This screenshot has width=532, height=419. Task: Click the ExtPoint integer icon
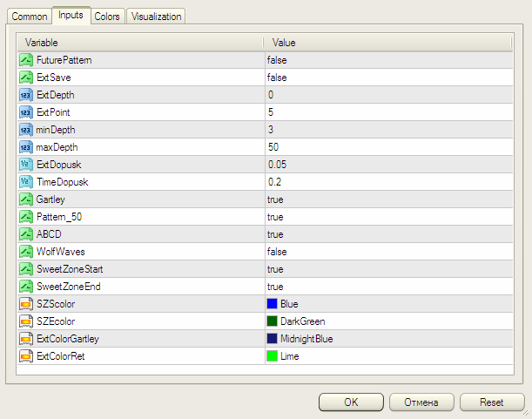(26, 112)
